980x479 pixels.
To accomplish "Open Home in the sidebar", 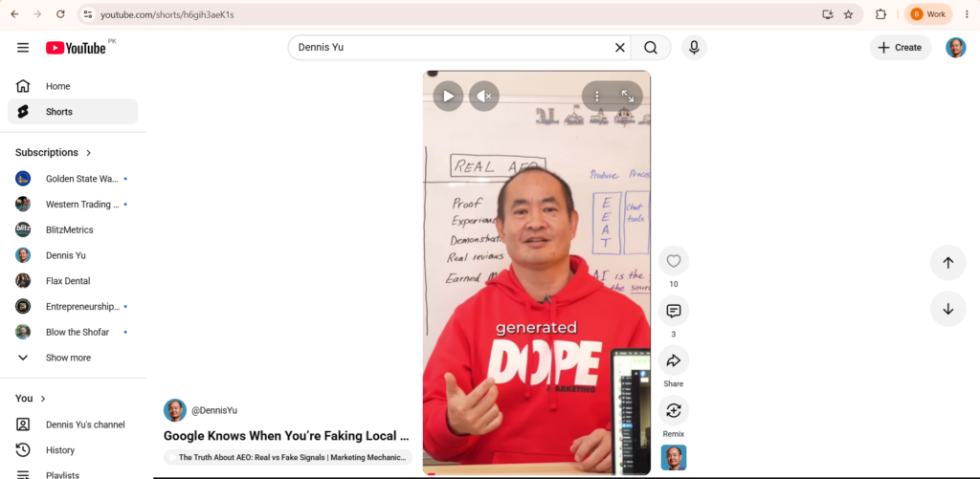I will click(x=73, y=86).
